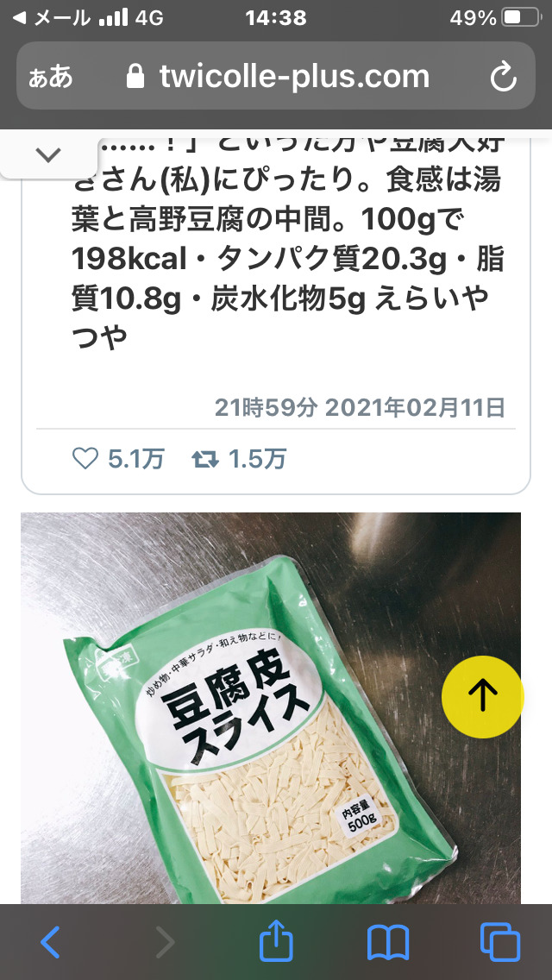
Task: Tap the retweet icon with 1.5万
Action: click(x=205, y=460)
